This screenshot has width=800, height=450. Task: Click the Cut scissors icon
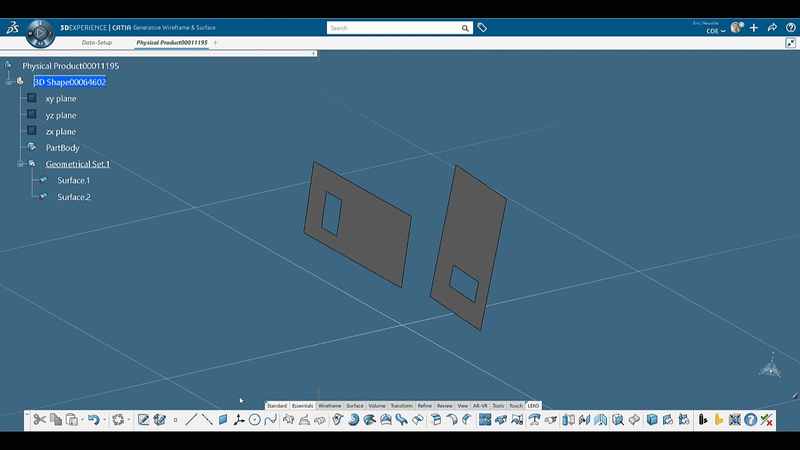coord(39,420)
